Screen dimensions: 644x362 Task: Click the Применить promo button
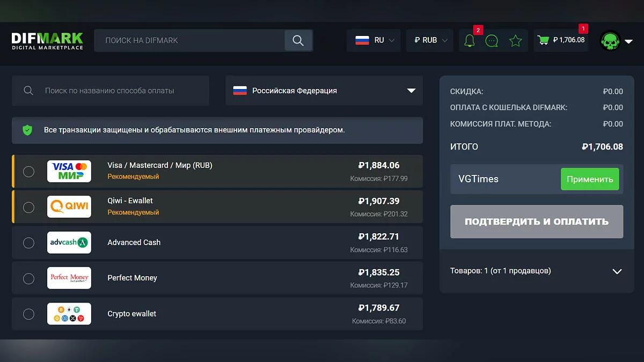[590, 179]
